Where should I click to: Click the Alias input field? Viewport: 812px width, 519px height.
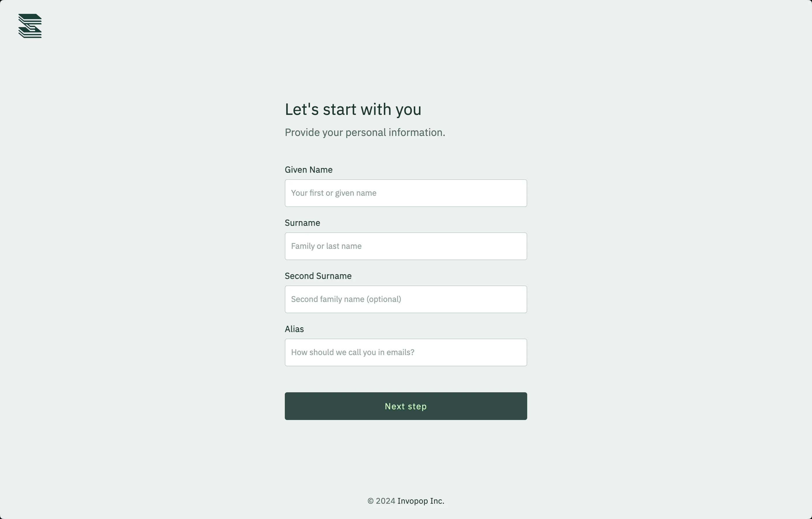406,352
